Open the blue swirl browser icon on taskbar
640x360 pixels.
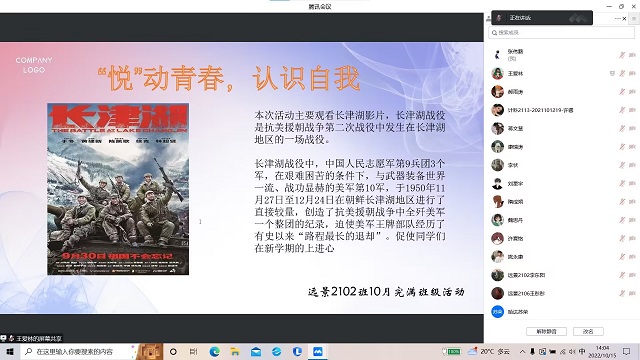tap(276, 351)
